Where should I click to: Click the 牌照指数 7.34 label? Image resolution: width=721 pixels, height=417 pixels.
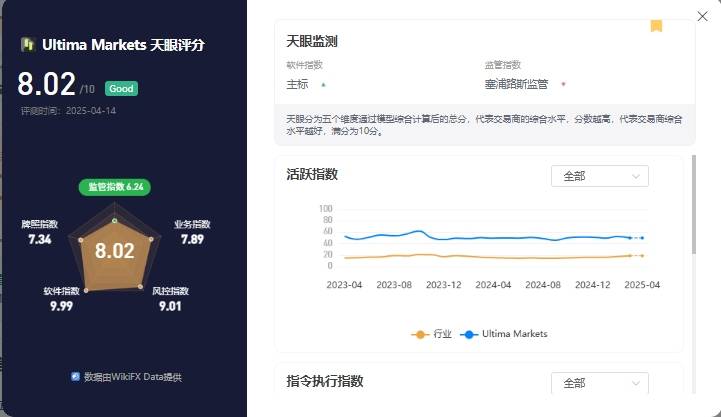[x=40, y=232]
